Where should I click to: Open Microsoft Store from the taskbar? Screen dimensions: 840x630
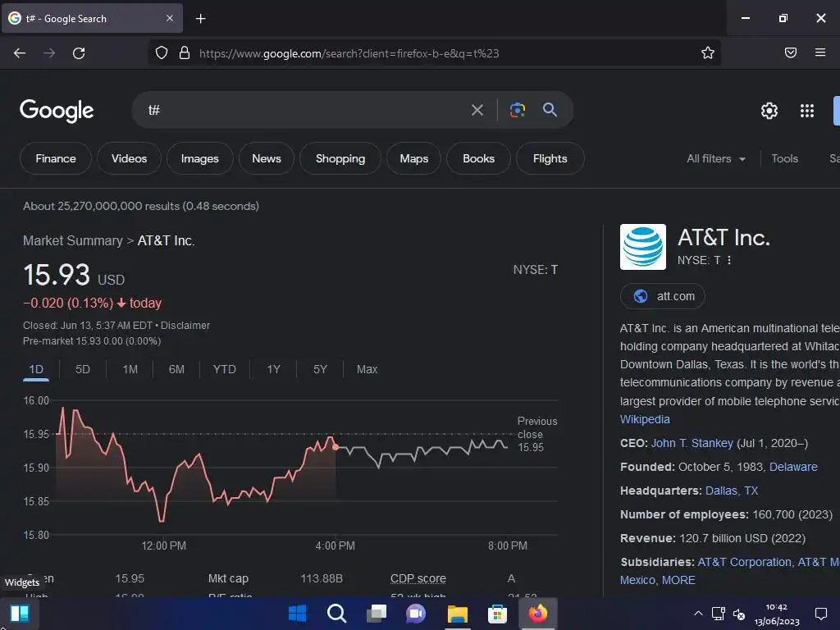[x=497, y=614]
